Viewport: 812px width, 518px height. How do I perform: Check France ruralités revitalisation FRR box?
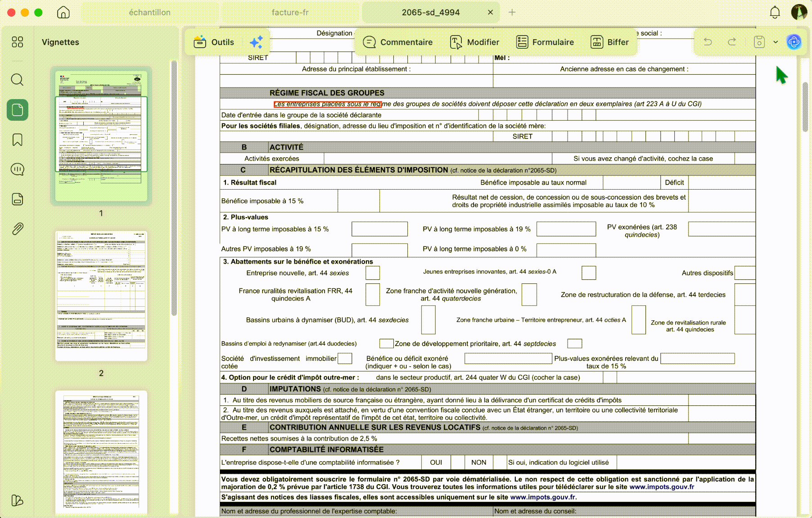click(x=373, y=295)
